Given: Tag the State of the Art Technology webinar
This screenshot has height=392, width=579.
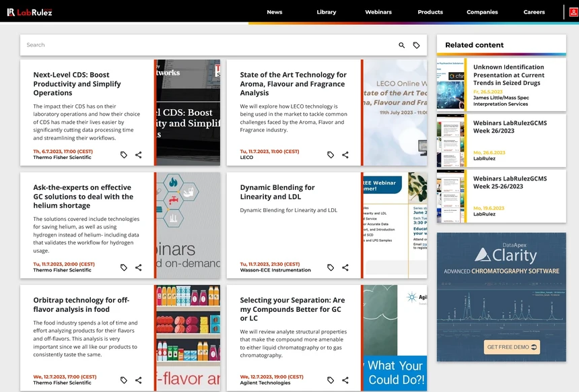Looking at the screenshot, I should coord(331,155).
